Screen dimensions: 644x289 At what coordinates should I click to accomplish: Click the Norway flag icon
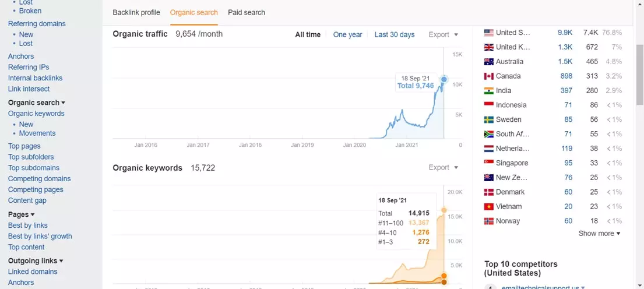click(488, 221)
